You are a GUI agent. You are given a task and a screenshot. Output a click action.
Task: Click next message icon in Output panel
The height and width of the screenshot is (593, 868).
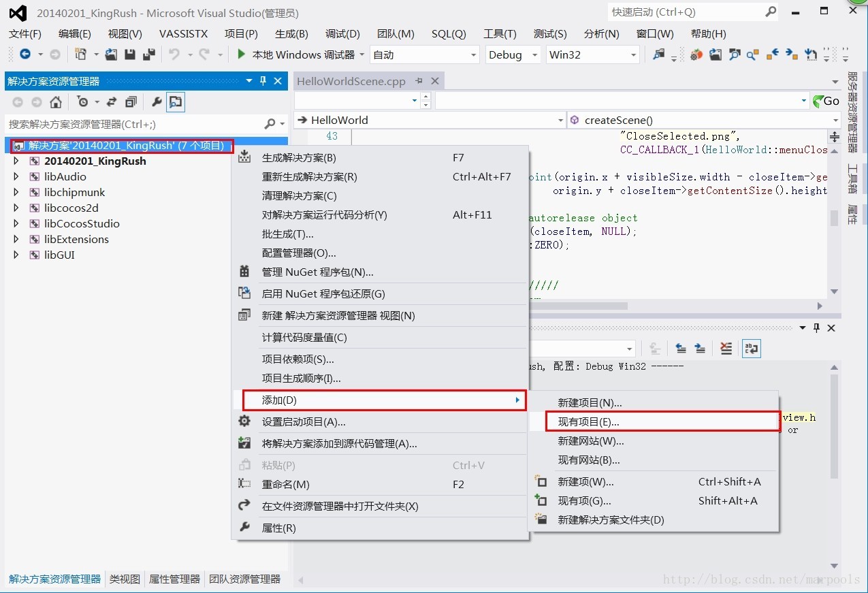[700, 349]
